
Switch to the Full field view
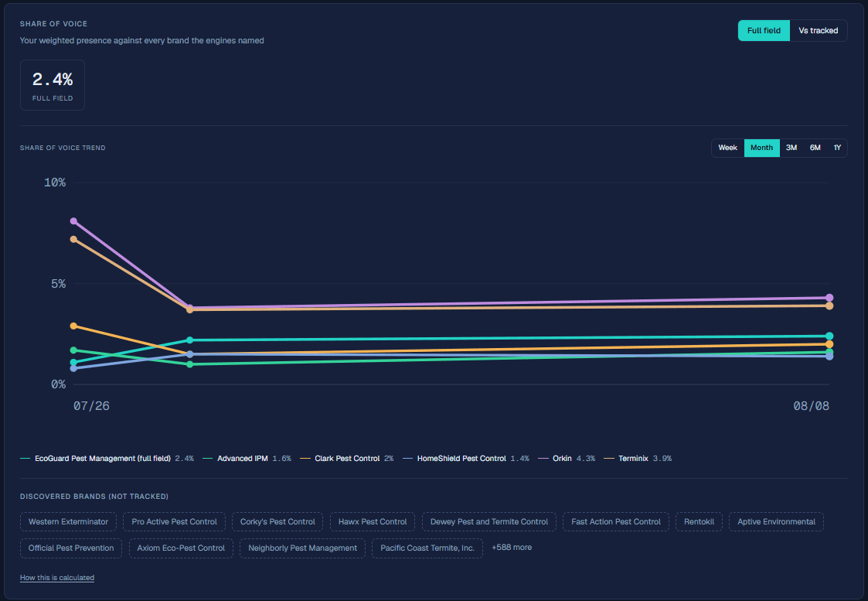click(764, 30)
